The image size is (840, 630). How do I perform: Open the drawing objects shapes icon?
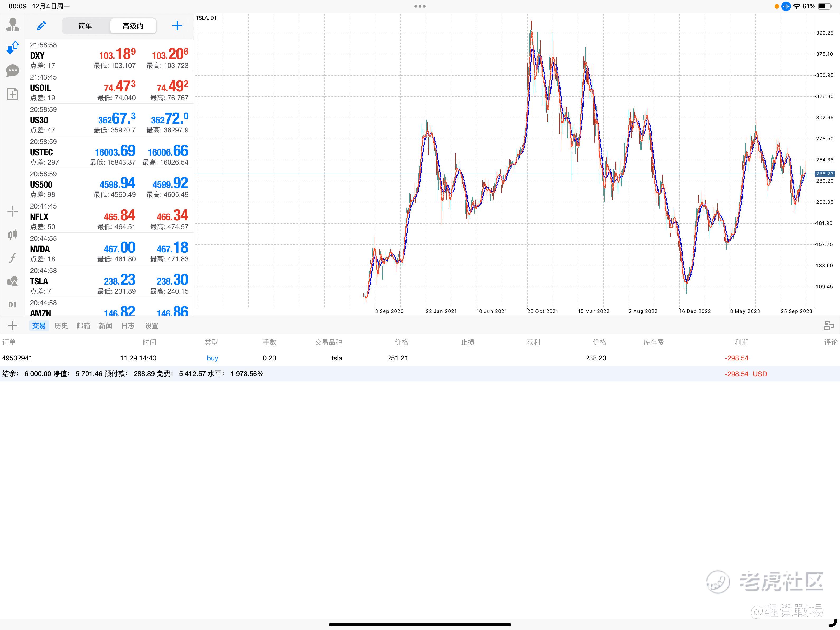12,281
